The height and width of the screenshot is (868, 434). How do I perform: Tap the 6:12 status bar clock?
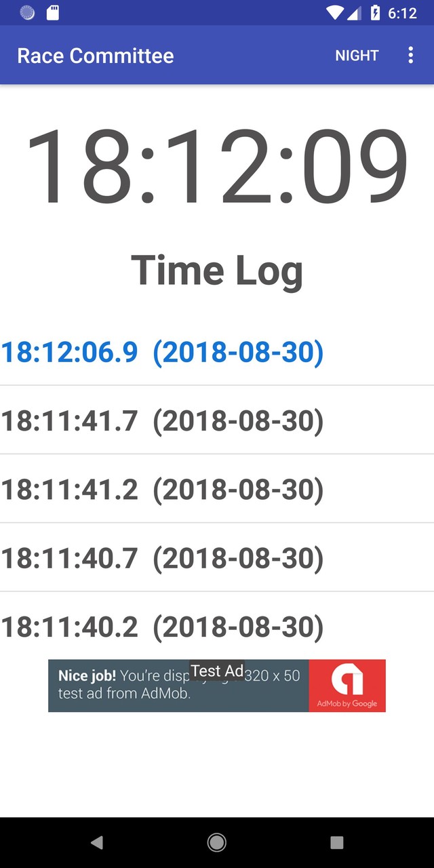coord(402,13)
